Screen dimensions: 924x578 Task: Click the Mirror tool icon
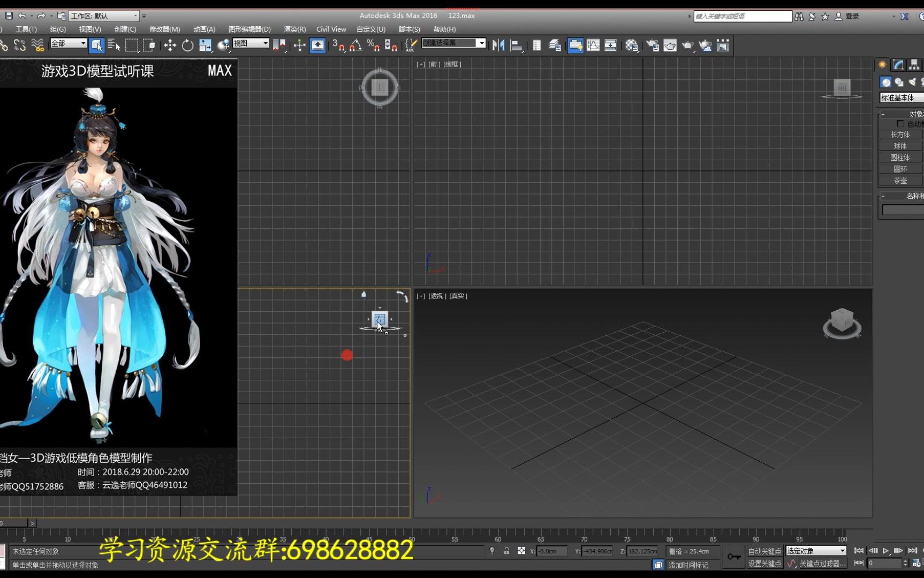[498, 46]
